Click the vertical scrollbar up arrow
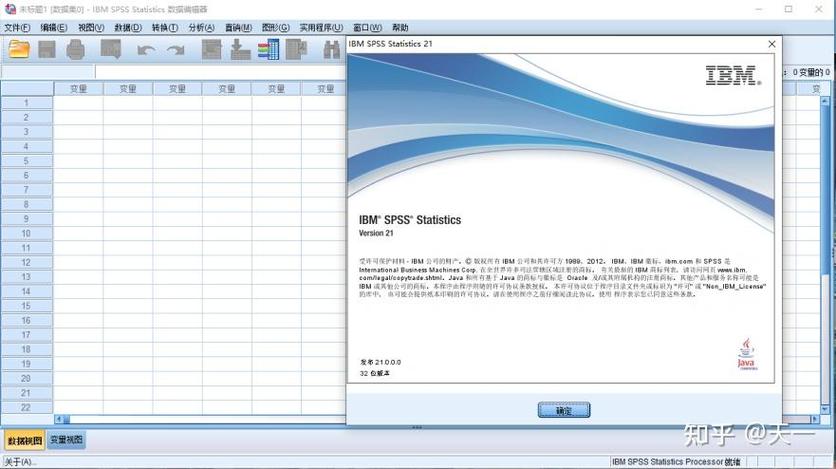 825,101
